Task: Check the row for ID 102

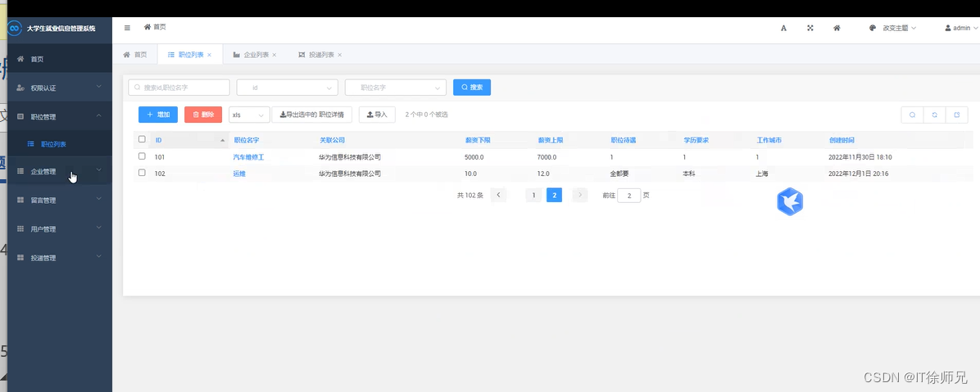Action: coord(142,173)
